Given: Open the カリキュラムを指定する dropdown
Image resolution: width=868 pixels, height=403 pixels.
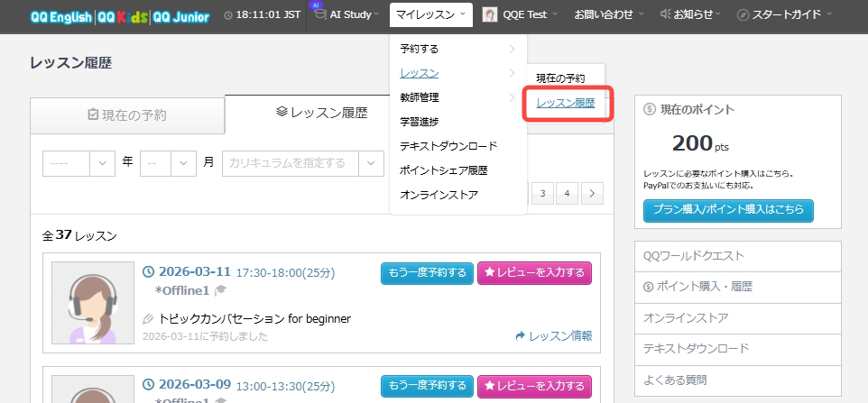Looking at the screenshot, I should point(302,162).
